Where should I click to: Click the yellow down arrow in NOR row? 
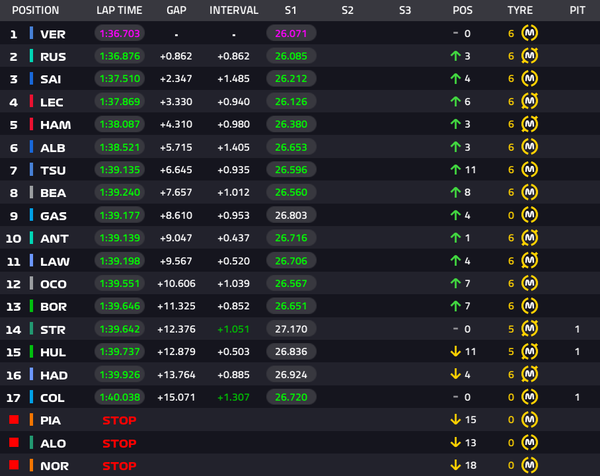coord(455,465)
